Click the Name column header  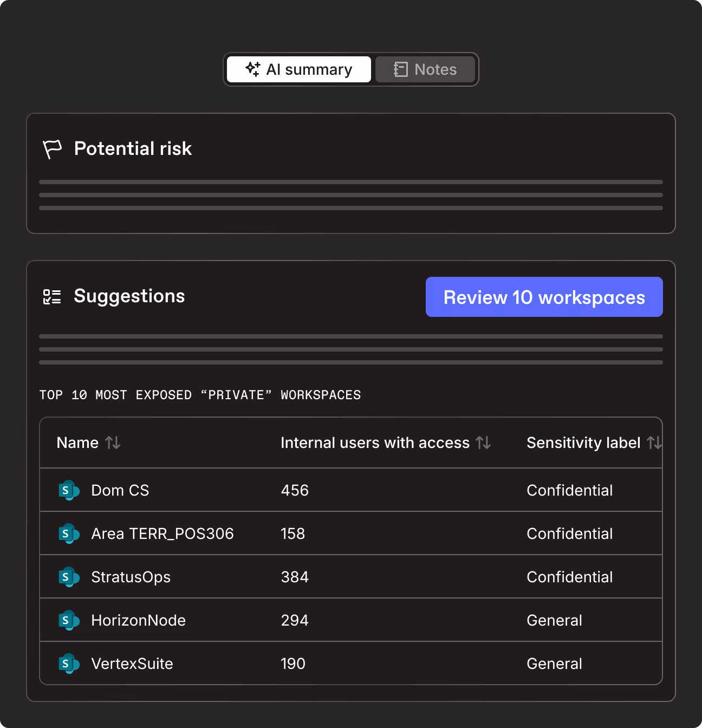coord(77,443)
